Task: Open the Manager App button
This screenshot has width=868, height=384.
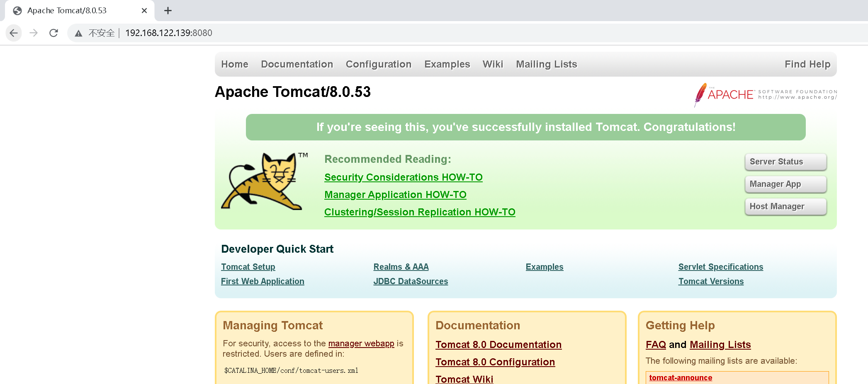Action: 785,184
